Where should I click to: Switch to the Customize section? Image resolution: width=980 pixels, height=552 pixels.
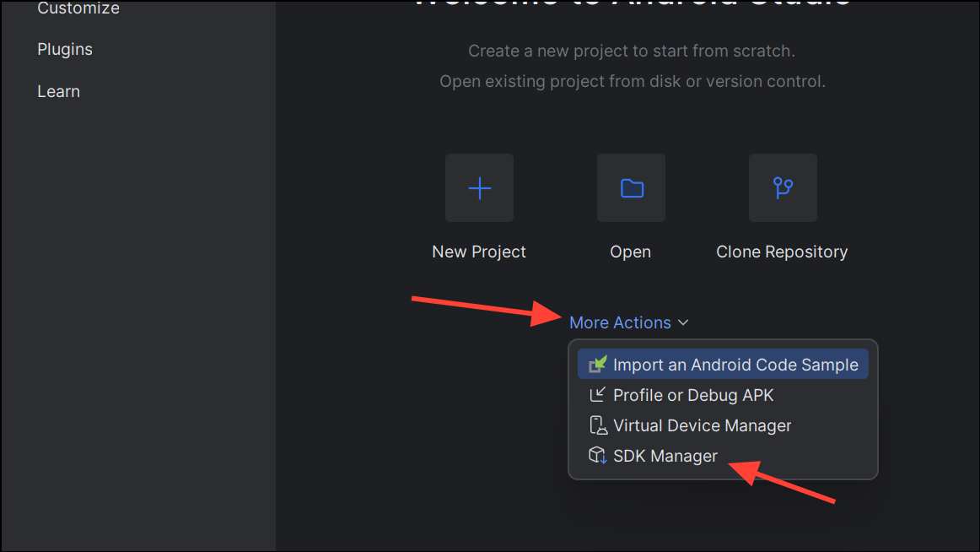coord(78,8)
